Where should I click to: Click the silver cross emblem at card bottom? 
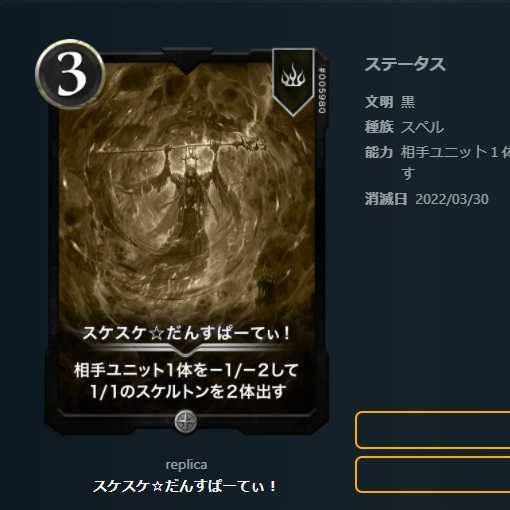point(186,421)
